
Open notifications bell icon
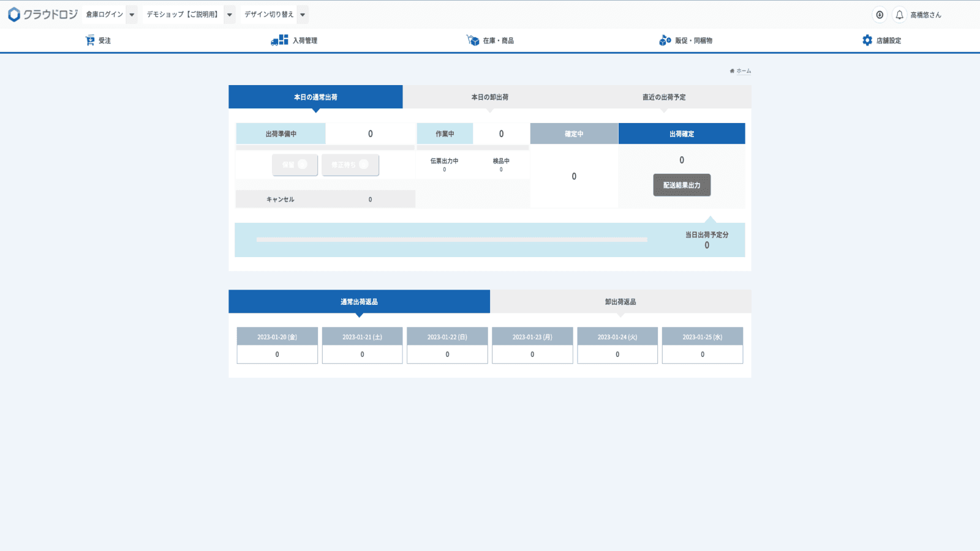click(x=899, y=15)
